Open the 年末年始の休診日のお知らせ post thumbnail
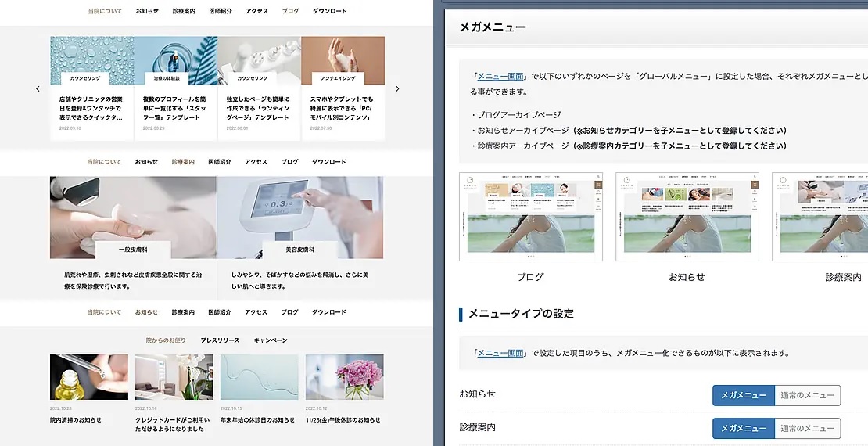Image resolution: width=868 pixels, height=446 pixels. pos(259,377)
